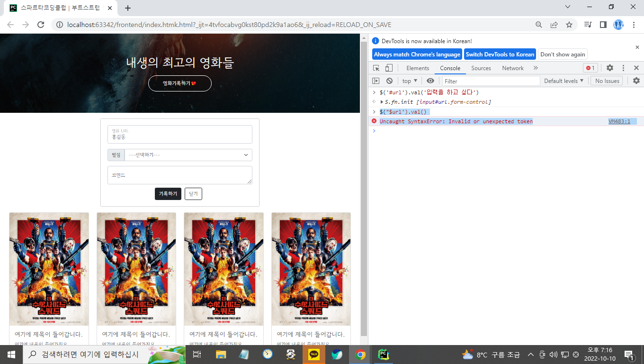The height and width of the screenshot is (364, 644).
Task: Click Don't show again button
Action: (x=563, y=55)
